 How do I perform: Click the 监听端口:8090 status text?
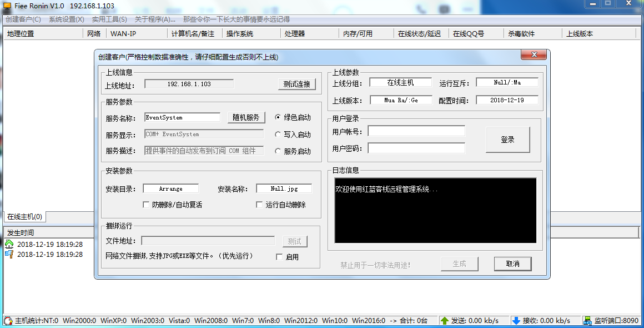coord(616,321)
